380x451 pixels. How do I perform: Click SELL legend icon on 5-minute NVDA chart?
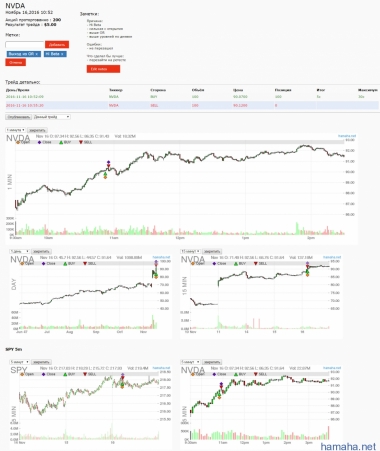[x=256, y=374]
